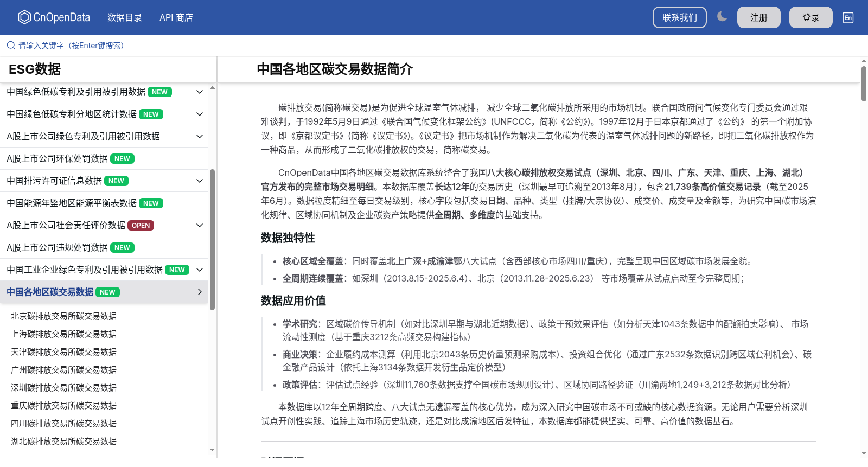Click the 数据应用价值 heading

293,301
